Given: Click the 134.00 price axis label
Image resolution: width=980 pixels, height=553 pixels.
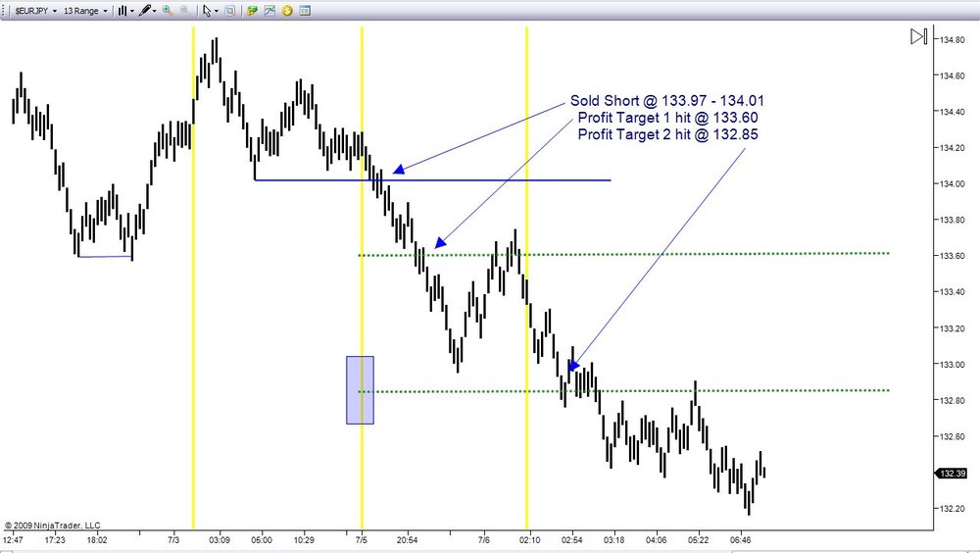Looking at the screenshot, I should [x=952, y=184].
